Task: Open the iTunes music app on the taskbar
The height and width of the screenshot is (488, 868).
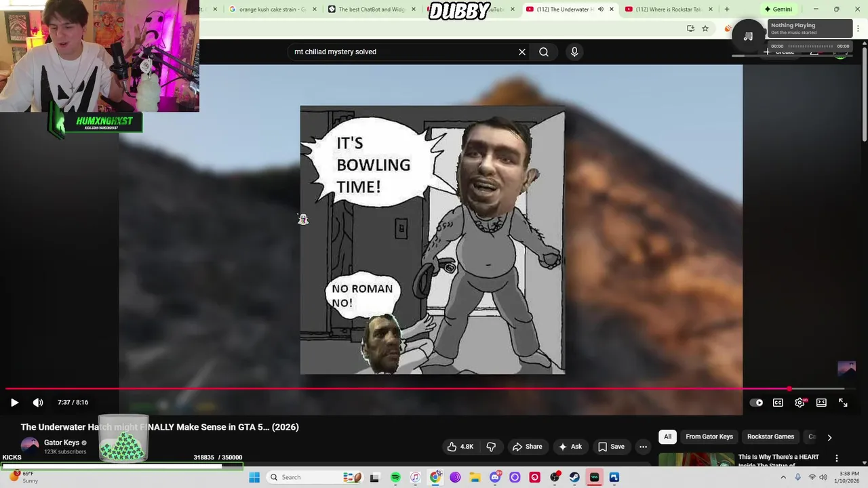Action: [415, 477]
